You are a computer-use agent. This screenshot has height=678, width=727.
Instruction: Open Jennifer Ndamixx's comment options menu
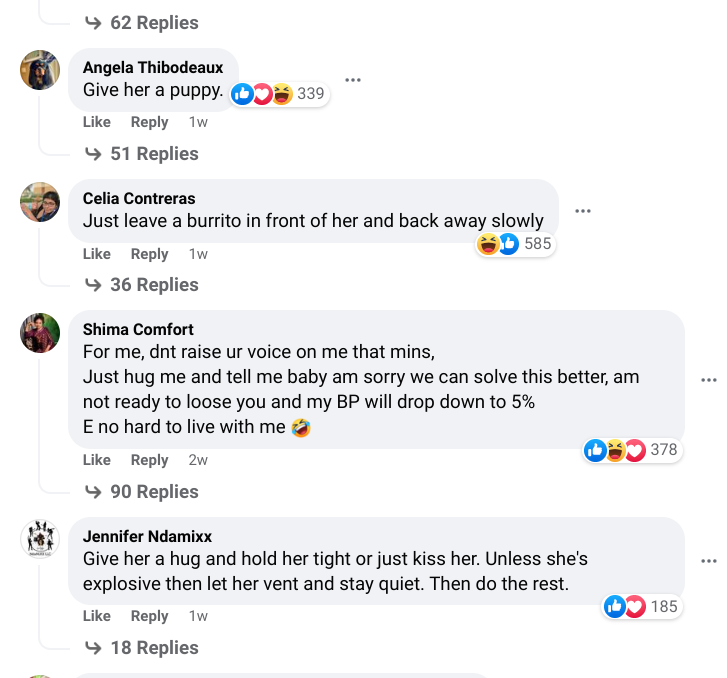(709, 561)
